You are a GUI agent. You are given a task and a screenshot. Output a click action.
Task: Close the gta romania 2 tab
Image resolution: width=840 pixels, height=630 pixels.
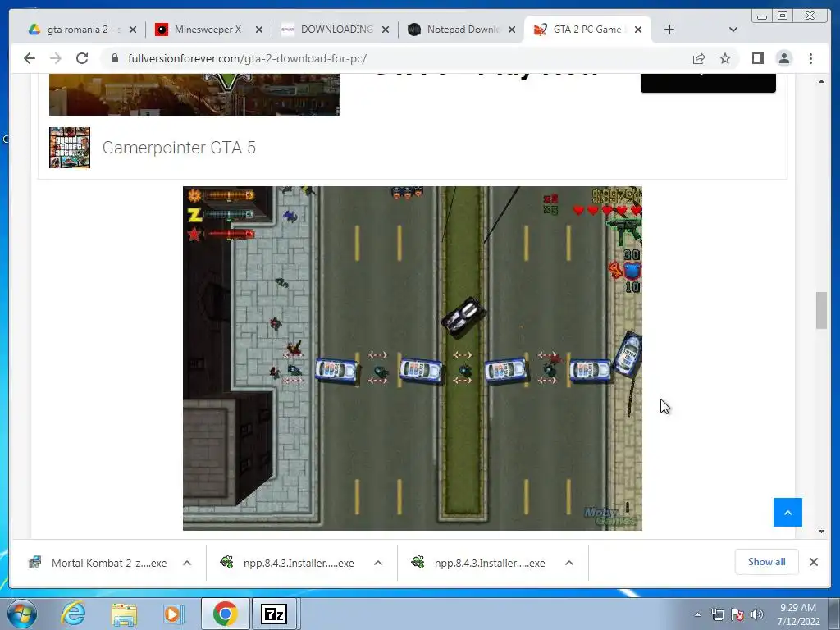(x=133, y=30)
